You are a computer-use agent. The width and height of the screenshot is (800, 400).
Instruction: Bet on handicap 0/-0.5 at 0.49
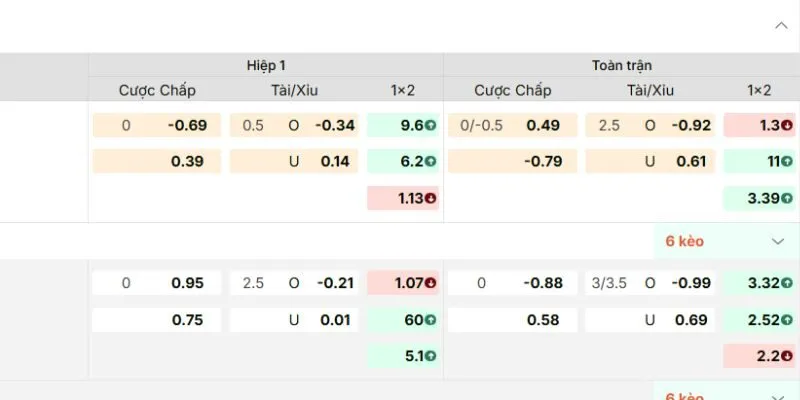click(543, 126)
